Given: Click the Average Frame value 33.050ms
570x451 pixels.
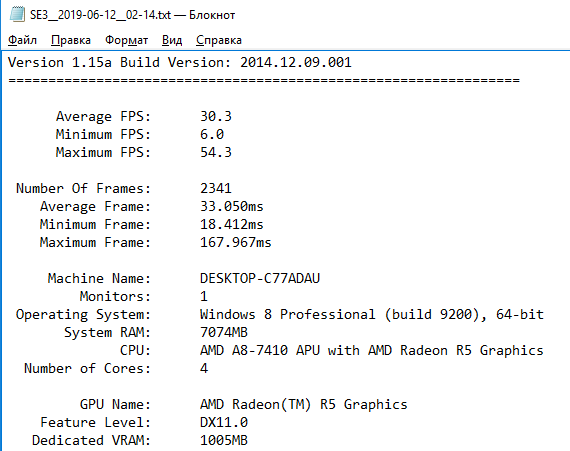Looking at the screenshot, I should pos(232,206).
